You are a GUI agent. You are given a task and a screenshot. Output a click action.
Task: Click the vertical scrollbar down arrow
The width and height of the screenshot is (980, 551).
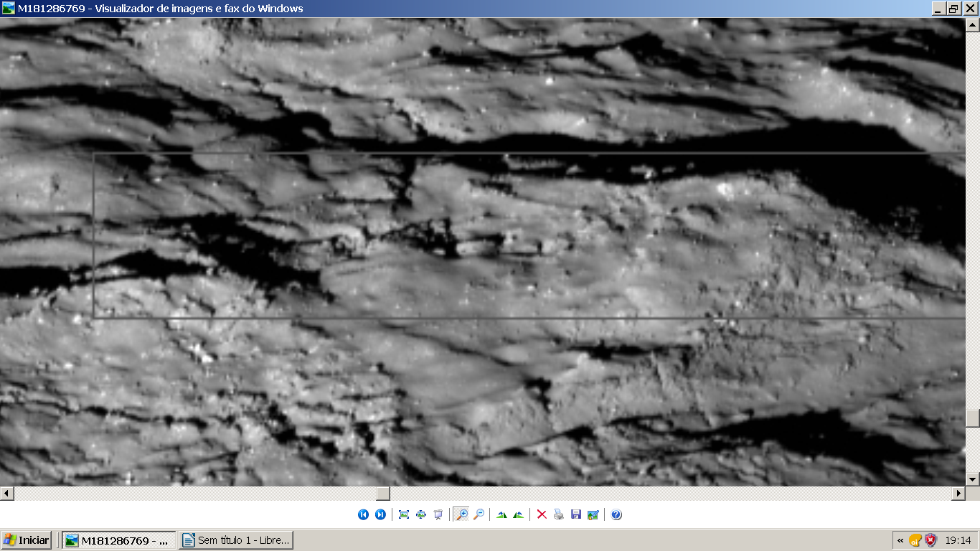click(973, 479)
